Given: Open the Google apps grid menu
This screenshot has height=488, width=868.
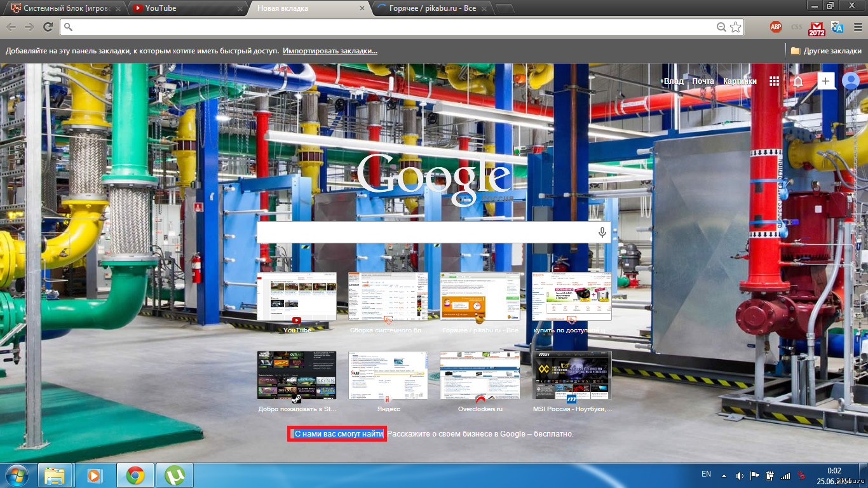Looking at the screenshot, I should coord(774,81).
